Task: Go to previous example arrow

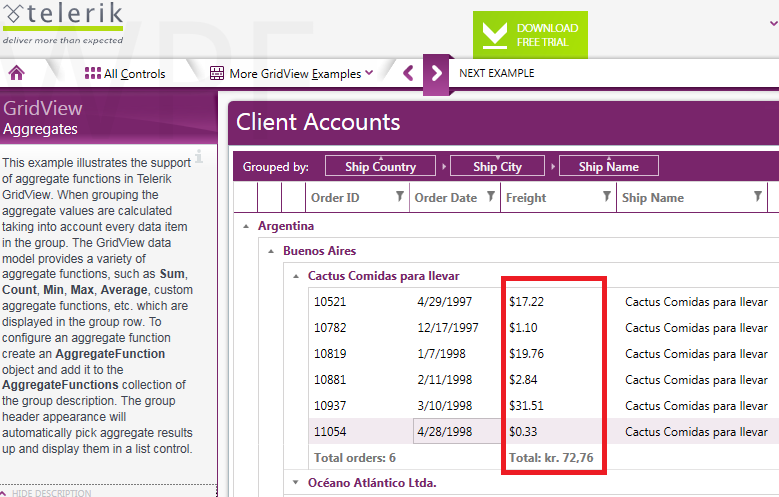Action: coord(408,73)
